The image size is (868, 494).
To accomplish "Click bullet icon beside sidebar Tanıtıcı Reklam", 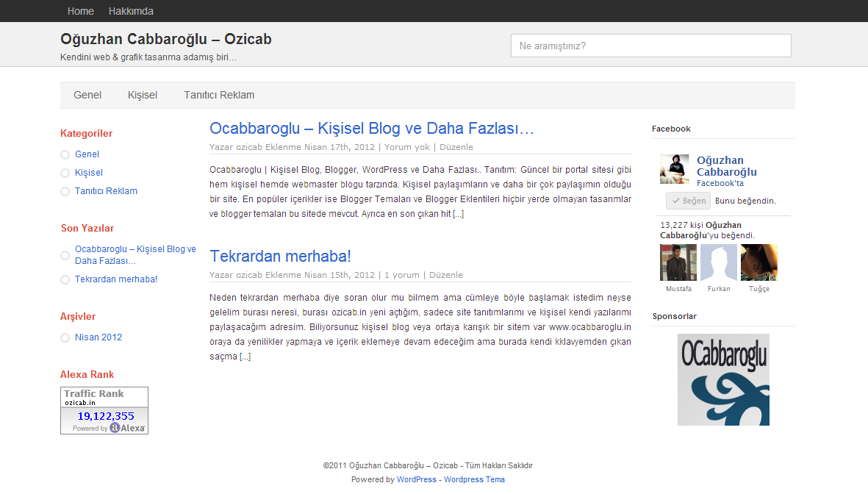I will [65, 191].
